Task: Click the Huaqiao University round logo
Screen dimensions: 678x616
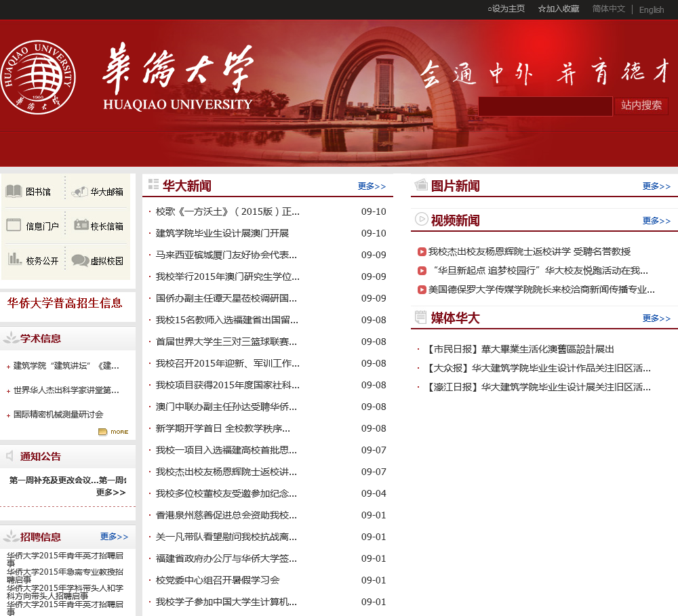Action: (38, 77)
